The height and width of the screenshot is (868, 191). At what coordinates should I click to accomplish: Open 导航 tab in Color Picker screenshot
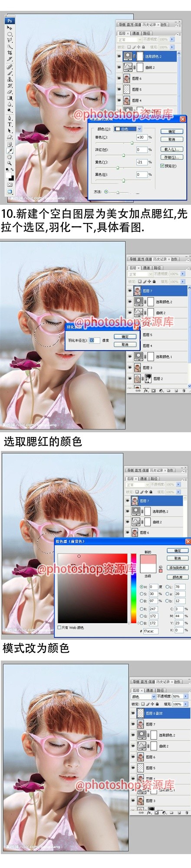[129, 470]
